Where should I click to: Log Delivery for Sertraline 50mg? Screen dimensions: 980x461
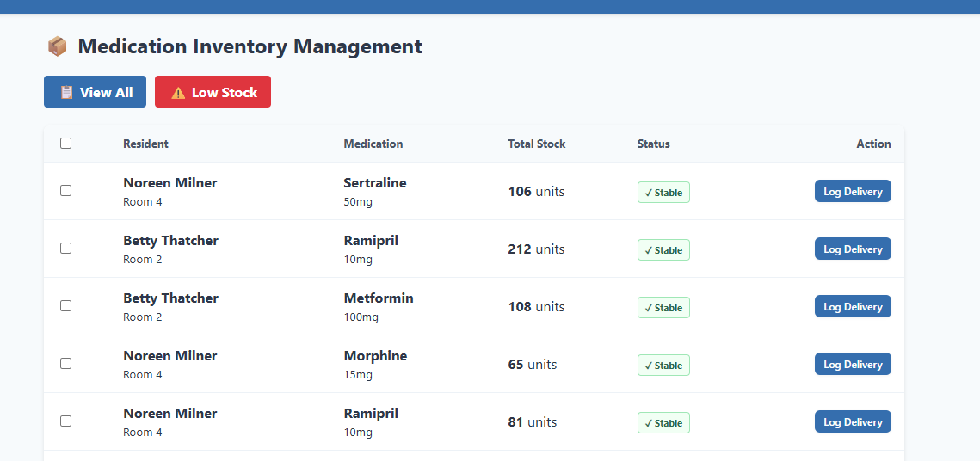853,191
